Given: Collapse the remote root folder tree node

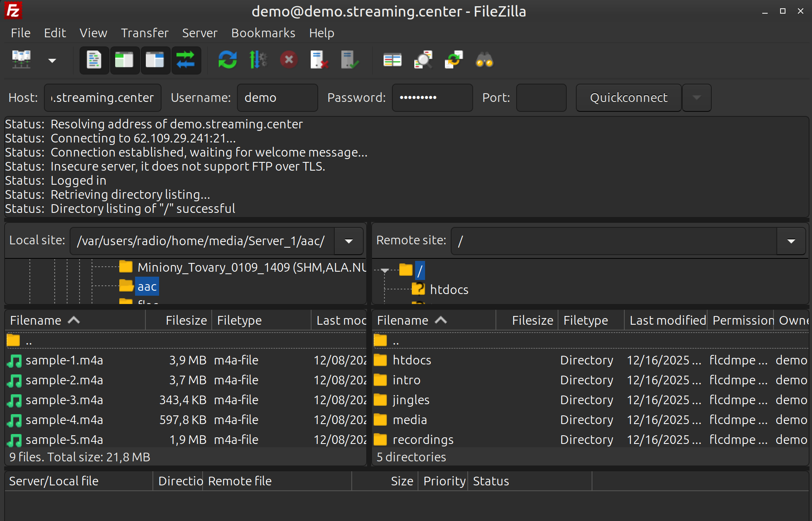Looking at the screenshot, I should (x=385, y=270).
